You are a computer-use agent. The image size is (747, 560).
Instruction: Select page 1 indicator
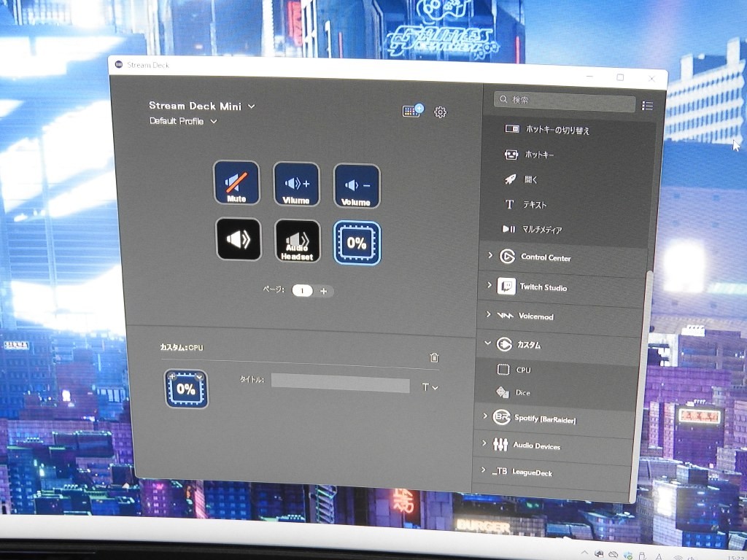(302, 290)
